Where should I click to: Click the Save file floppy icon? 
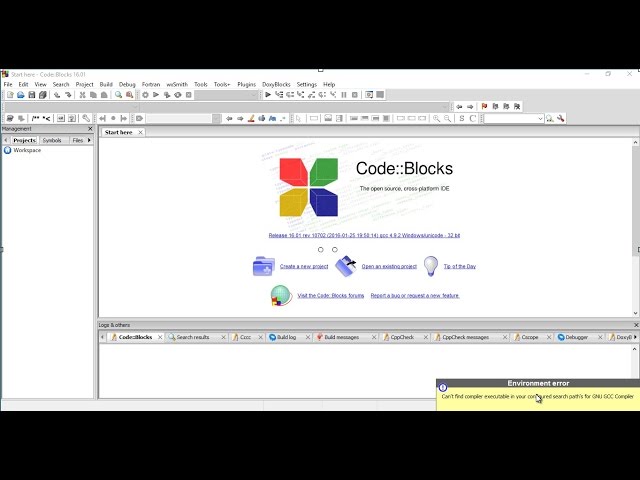pos(31,95)
